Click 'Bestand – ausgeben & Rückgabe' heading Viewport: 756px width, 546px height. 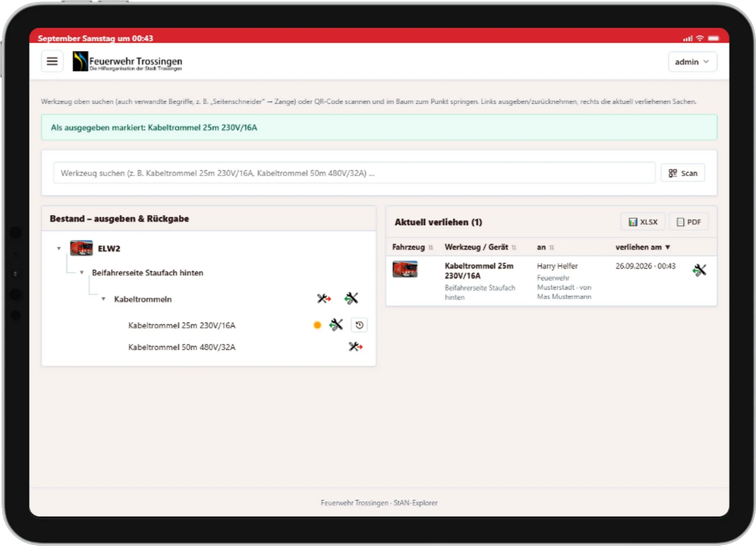pos(119,219)
